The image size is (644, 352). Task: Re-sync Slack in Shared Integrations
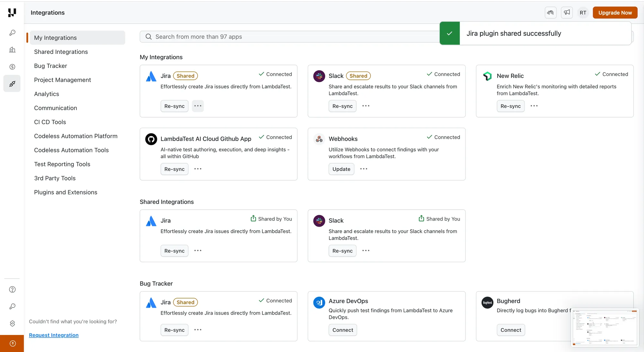point(342,251)
